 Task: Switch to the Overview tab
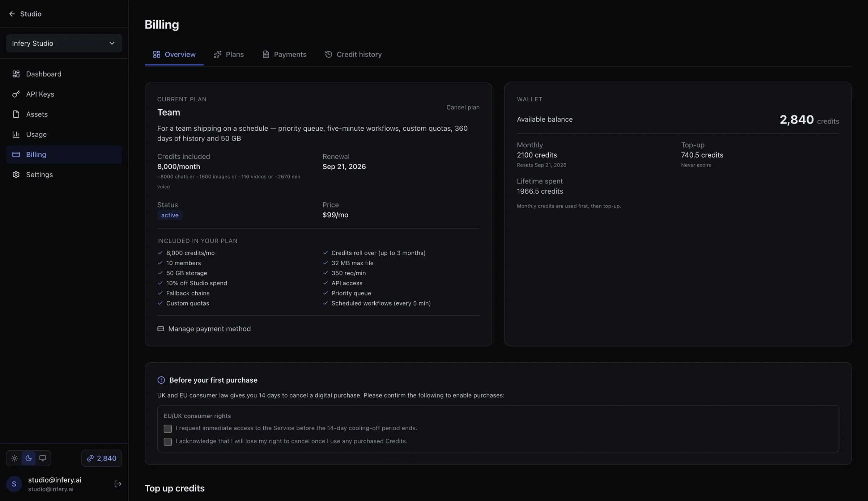[x=174, y=54]
